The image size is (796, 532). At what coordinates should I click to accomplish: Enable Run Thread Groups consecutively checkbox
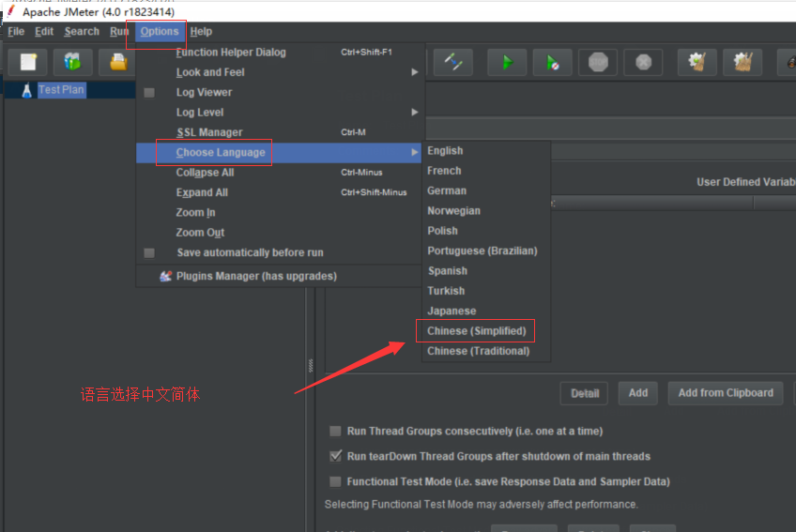[x=335, y=431]
